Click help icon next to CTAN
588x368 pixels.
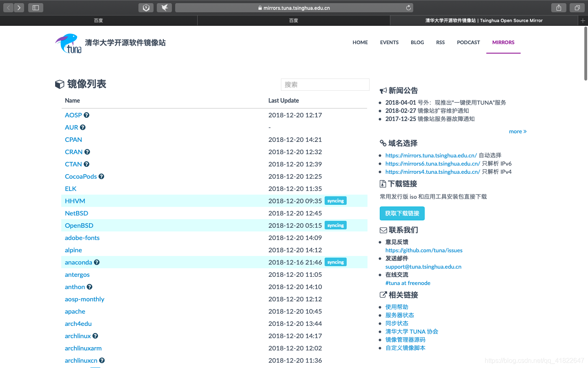[x=87, y=164]
